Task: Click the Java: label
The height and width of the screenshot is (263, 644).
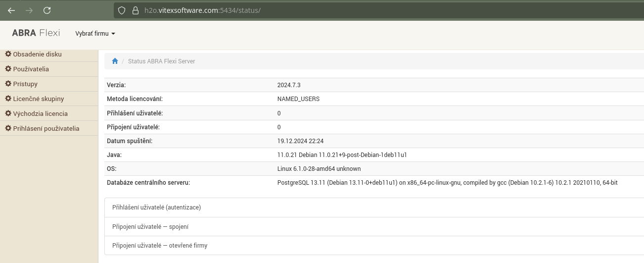Action: [x=114, y=155]
